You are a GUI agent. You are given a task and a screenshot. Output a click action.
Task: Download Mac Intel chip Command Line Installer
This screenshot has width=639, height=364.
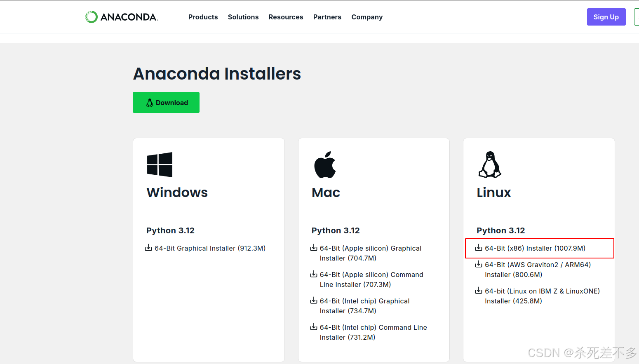[x=369, y=332]
